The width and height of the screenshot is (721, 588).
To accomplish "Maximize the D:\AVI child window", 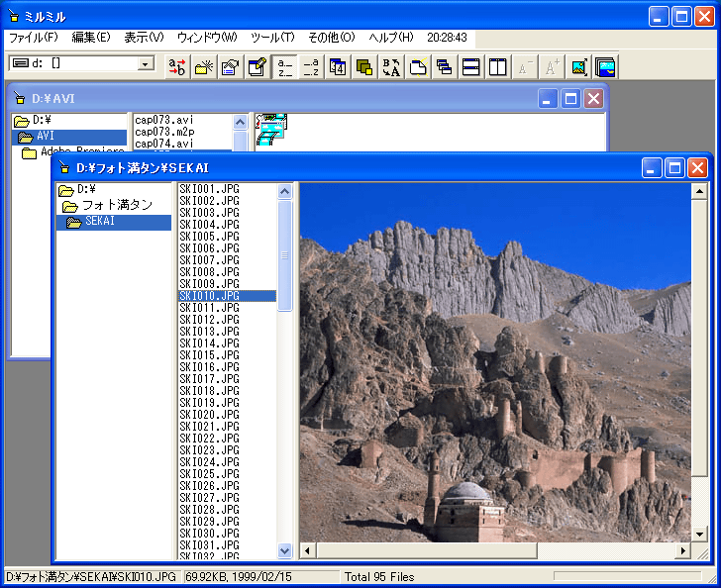I will [x=570, y=98].
